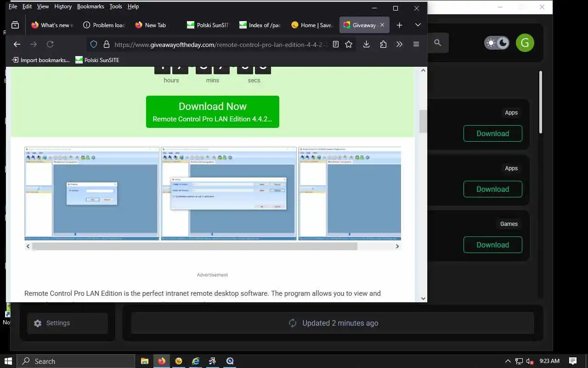Click the Updated 2 minutes ago refresh bar
588x368 pixels.
pyautogui.click(x=333, y=323)
